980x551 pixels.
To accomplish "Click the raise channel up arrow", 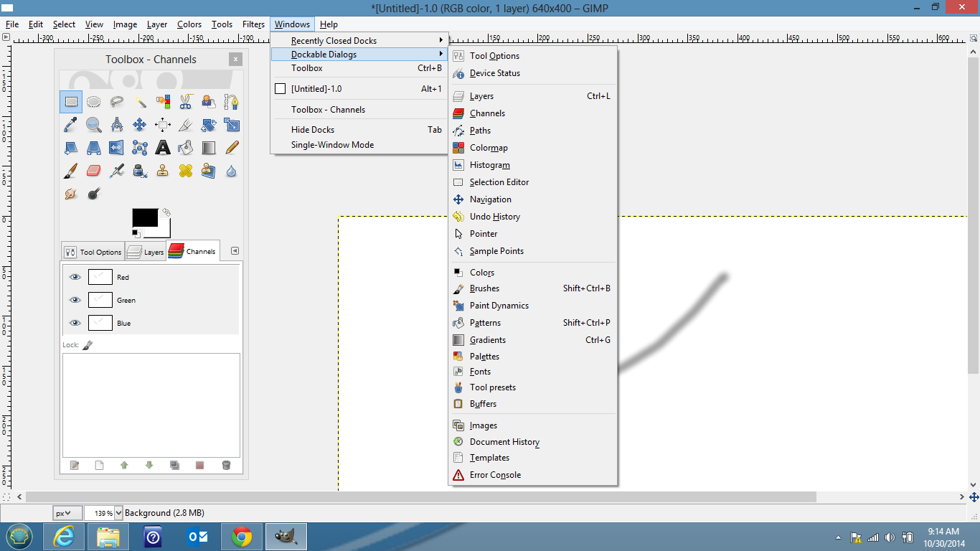I will click(124, 465).
